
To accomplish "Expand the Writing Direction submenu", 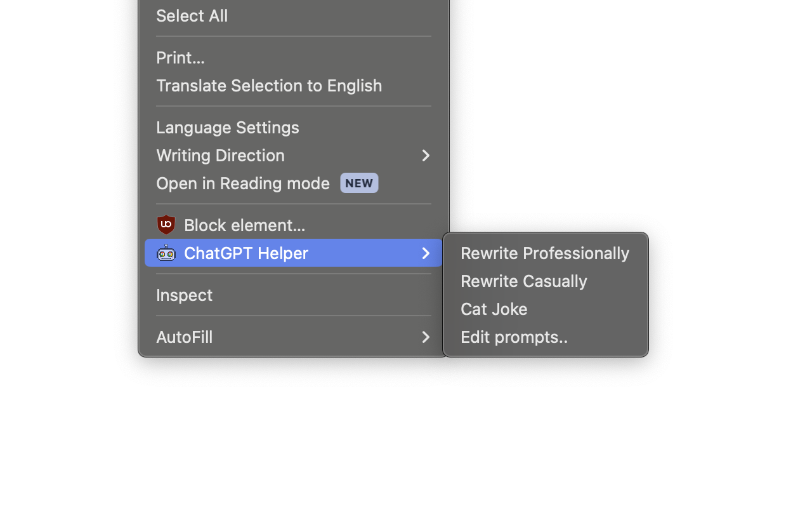I will (425, 156).
